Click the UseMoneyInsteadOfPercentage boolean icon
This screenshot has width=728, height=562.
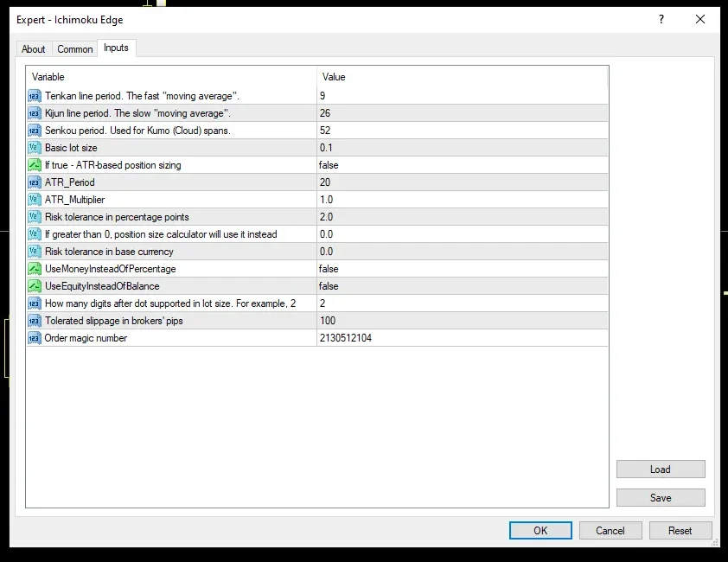coord(35,269)
